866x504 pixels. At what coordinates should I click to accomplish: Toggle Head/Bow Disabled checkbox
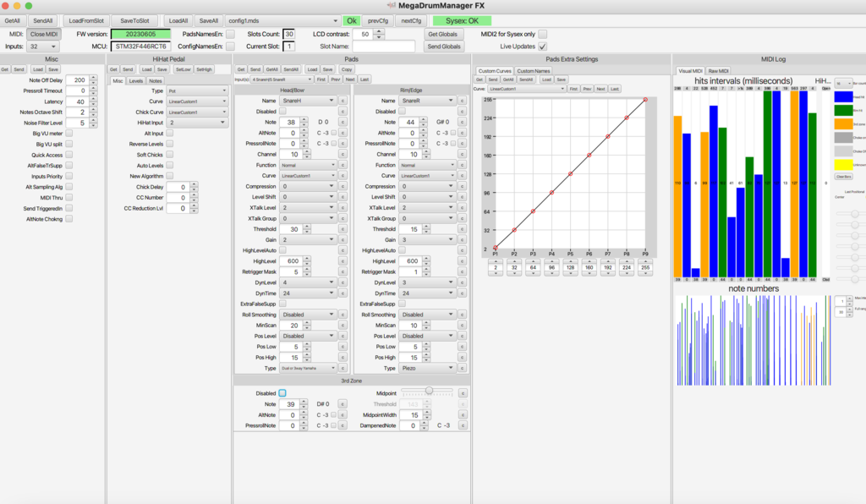pos(282,111)
